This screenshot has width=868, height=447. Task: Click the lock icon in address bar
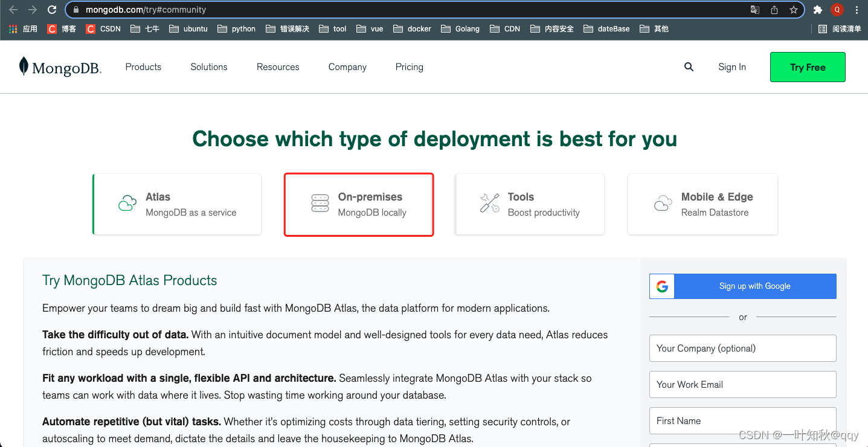(x=76, y=10)
